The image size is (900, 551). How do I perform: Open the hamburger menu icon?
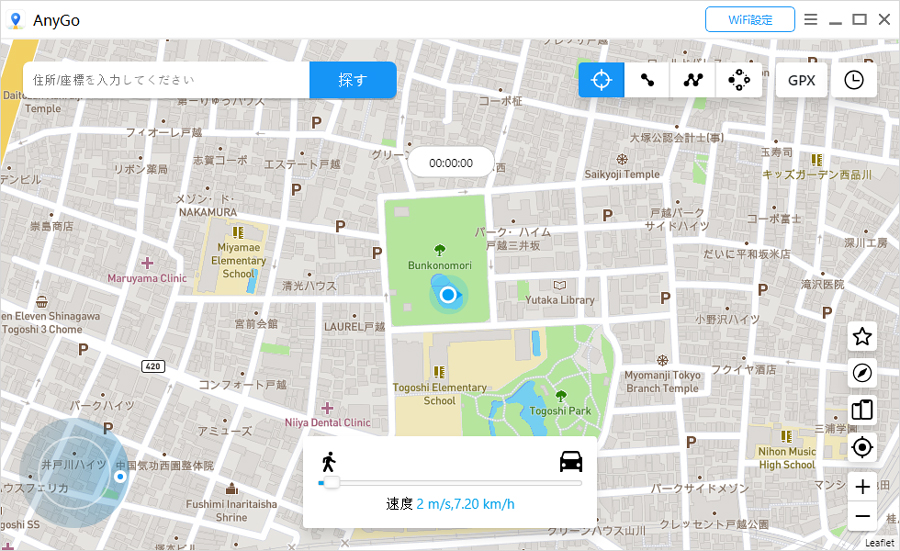click(x=810, y=20)
